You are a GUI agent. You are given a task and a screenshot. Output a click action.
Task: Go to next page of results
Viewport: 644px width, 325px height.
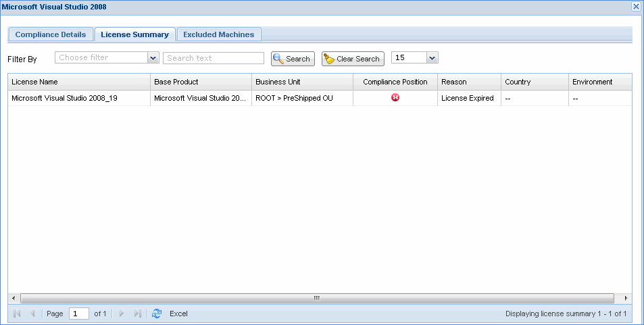[122, 314]
